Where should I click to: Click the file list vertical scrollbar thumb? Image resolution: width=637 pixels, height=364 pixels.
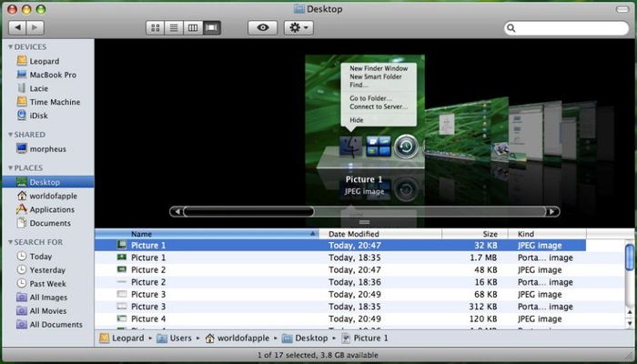click(x=630, y=258)
